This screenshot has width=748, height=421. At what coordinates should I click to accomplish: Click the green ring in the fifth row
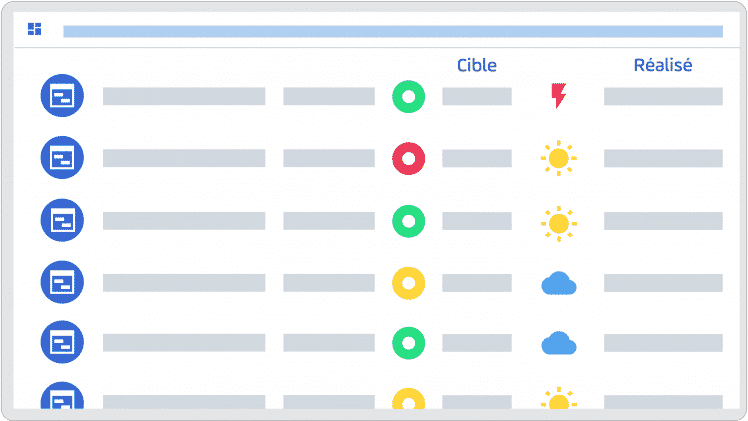pos(408,343)
